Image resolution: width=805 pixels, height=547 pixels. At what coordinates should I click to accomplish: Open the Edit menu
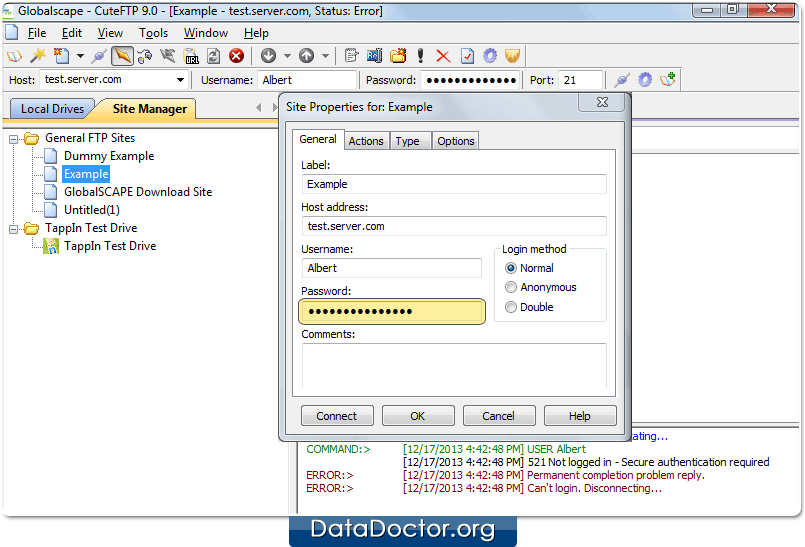72,33
